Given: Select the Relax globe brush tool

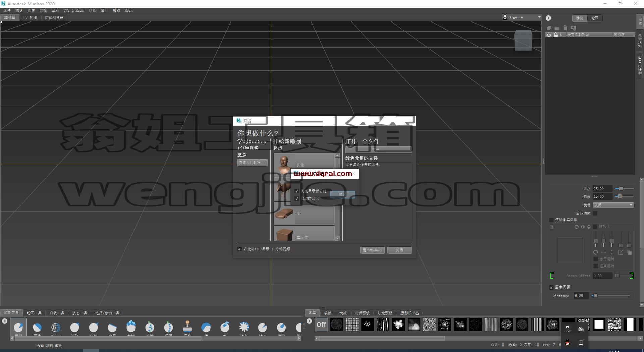Looking at the screenshot, I should coord(56,327).
